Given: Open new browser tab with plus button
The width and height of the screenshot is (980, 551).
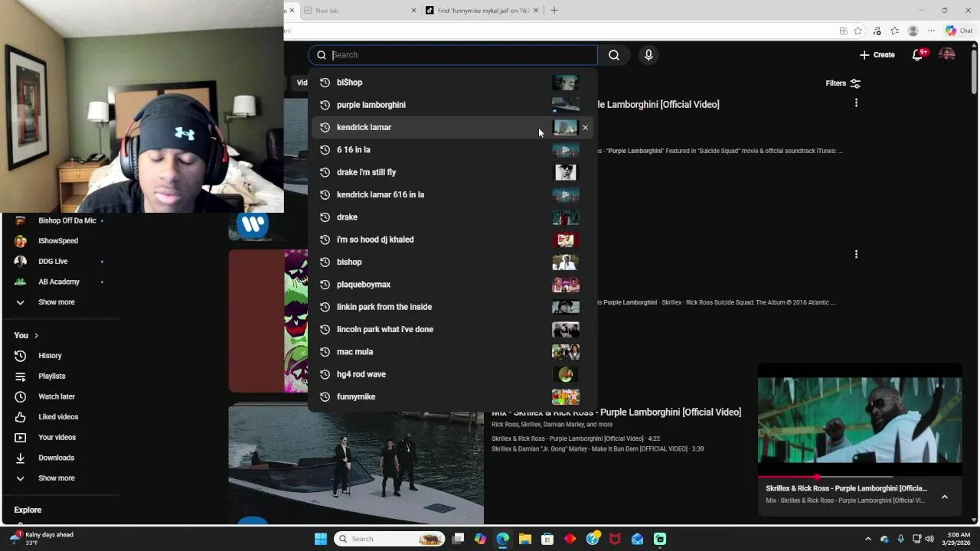Looking at the screenshot, I should [x=554, y=10].
